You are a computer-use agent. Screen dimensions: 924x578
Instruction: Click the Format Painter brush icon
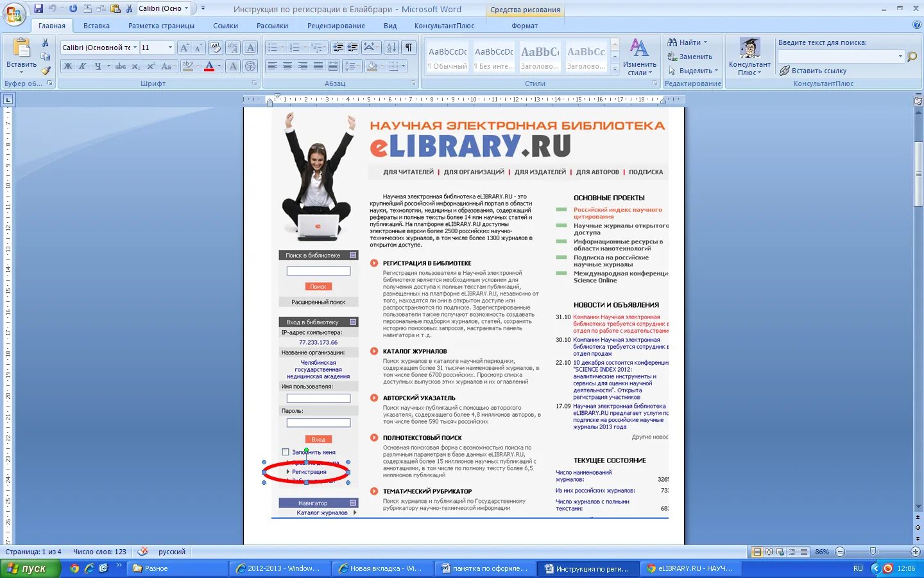[46, 71]
